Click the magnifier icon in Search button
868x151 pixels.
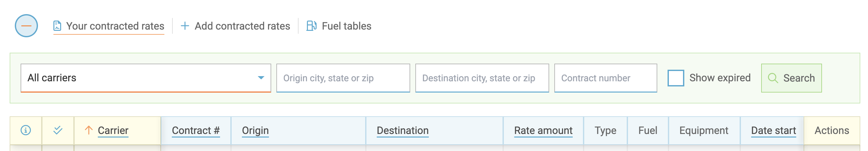(x=773, y=78)
